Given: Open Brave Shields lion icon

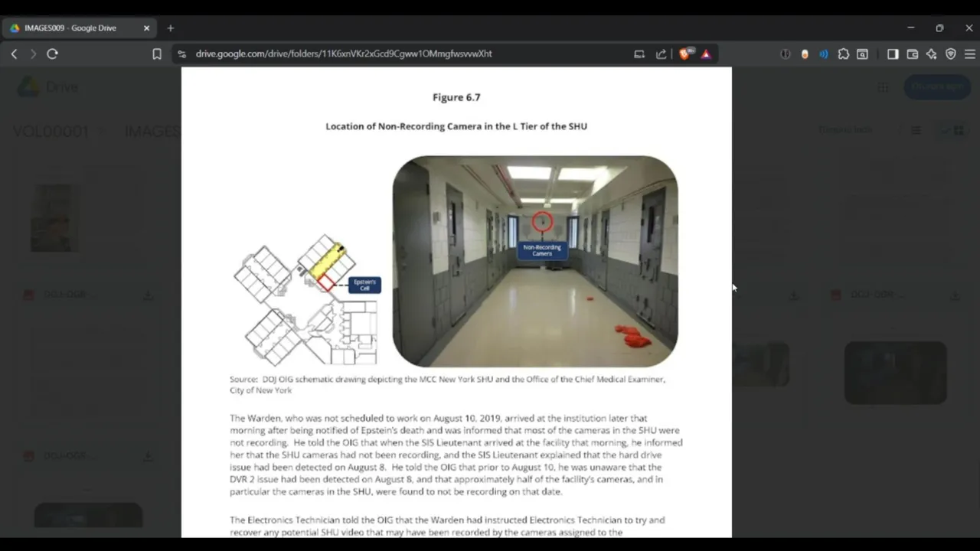Looking at the screenshot, I should [x=685, y=54].
